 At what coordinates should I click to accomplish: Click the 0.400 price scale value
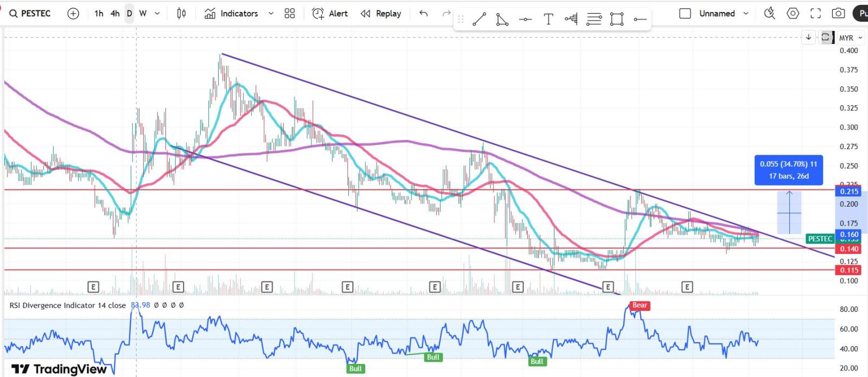[849, 50]
